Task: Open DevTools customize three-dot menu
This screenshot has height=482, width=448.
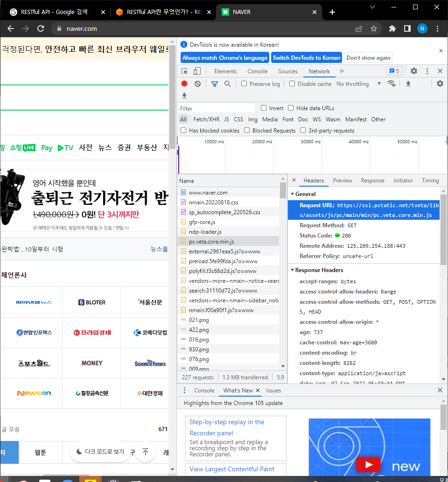Action: (x=427, y=71)
